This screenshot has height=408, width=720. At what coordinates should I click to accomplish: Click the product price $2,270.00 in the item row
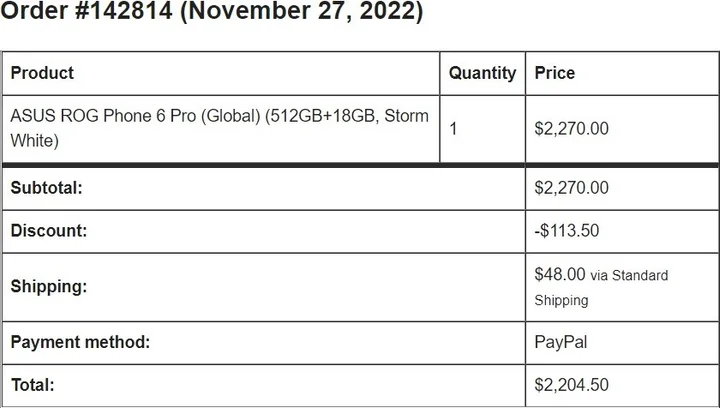pyautogui.click(x=572, y=128)
